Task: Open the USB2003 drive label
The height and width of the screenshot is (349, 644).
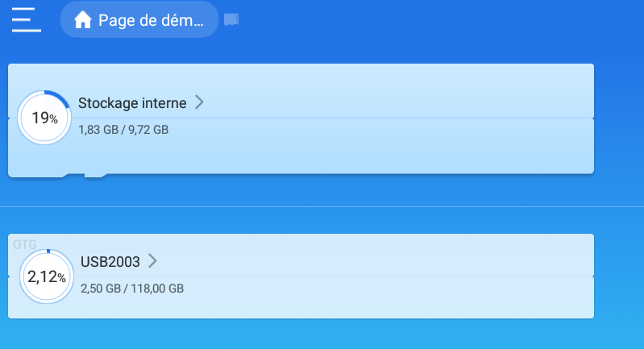Action: tap(110, 262)
